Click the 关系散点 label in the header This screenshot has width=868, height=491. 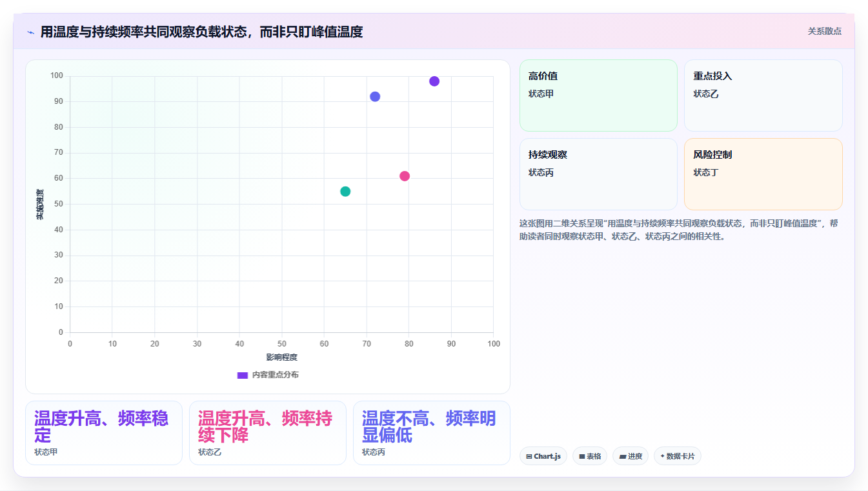click(x=824, y=31)
